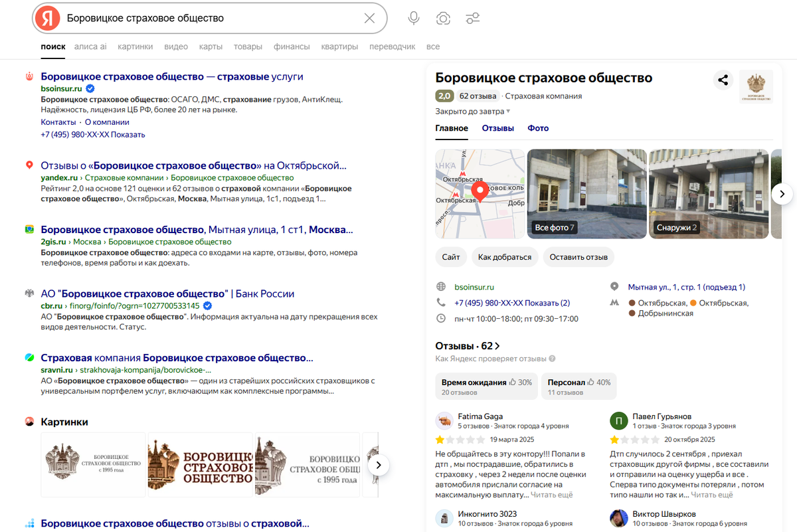Expand Fatima Gaga's review via Читать ещё
797x532 pixels.
pyautogui.click(x=551, y=495)
